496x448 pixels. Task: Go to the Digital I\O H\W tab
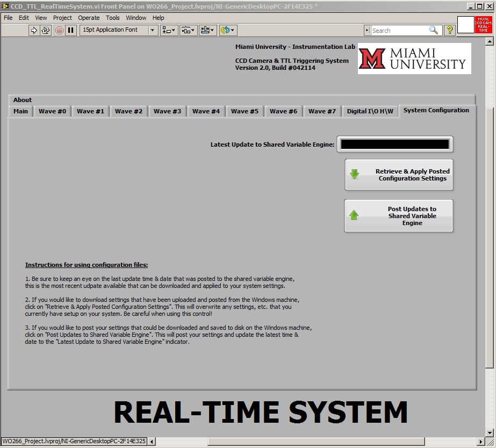point(370,111)
